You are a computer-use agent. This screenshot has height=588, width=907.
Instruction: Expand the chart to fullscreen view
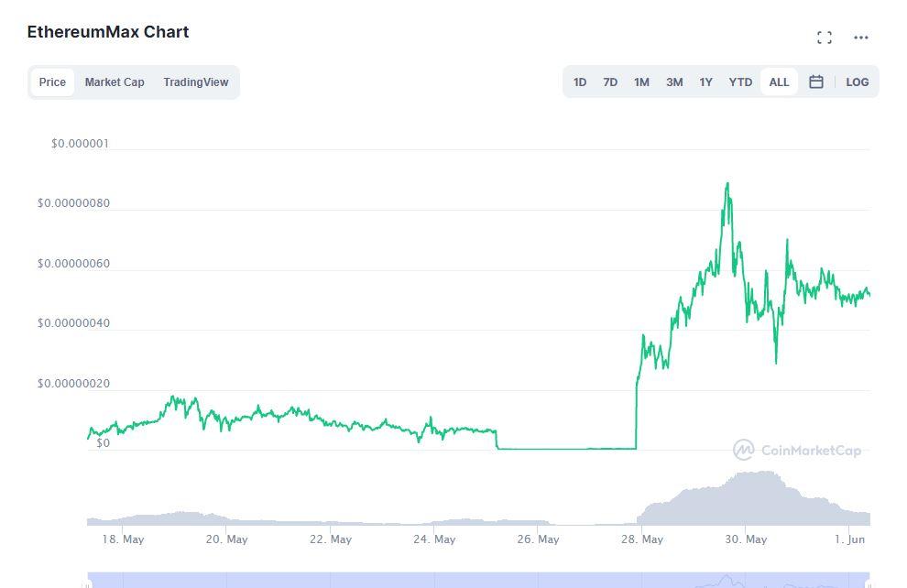coord(824,37)
